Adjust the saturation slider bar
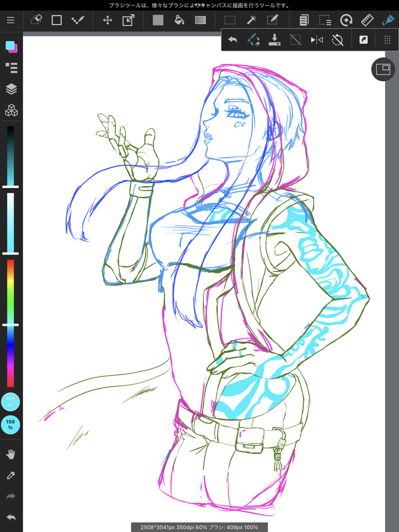The height and width of the screenshot is (532, 399). (10, 223)
